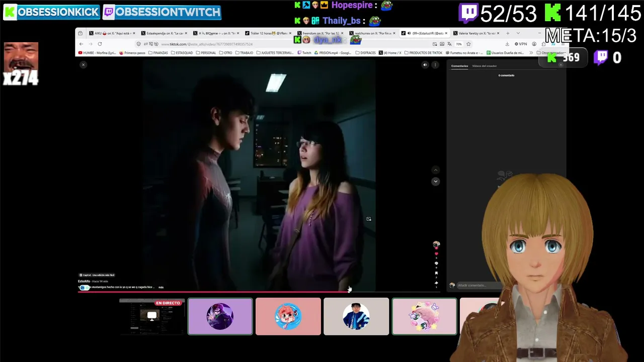Screen dimensions: 644x362
Task: Select the blue-jacket avatar participant tile
Action: (x=356, y=316)
